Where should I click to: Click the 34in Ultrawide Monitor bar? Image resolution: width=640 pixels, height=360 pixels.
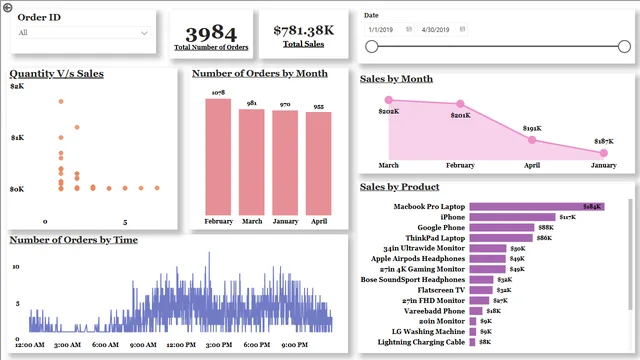tap(488, 248)
